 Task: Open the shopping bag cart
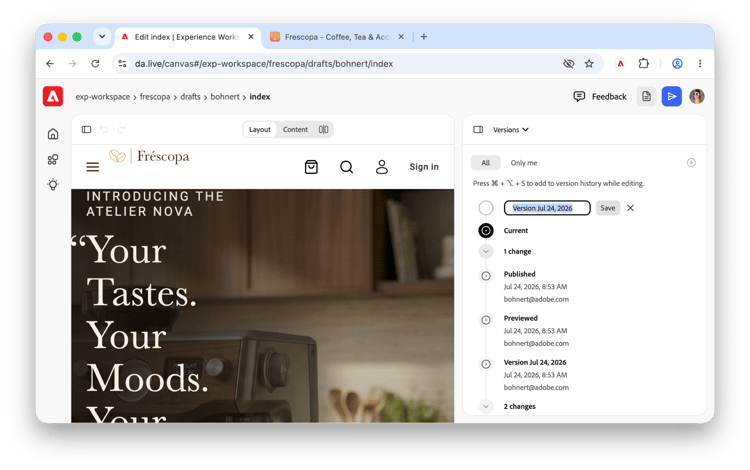click(x=311, y=167)
